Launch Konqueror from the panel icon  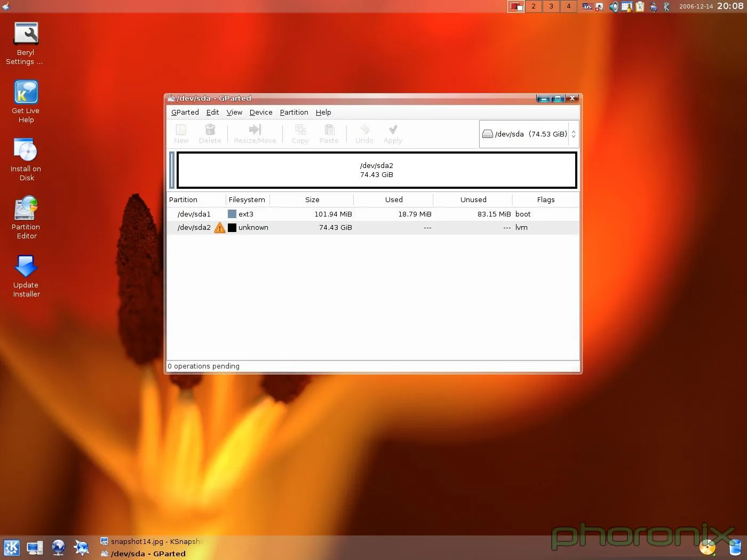[x=81, y=548]
